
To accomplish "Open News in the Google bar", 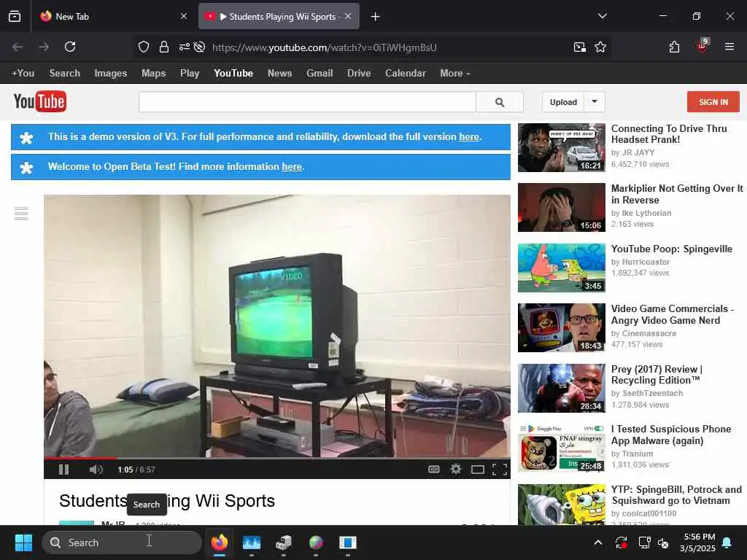I will [279, 74].
